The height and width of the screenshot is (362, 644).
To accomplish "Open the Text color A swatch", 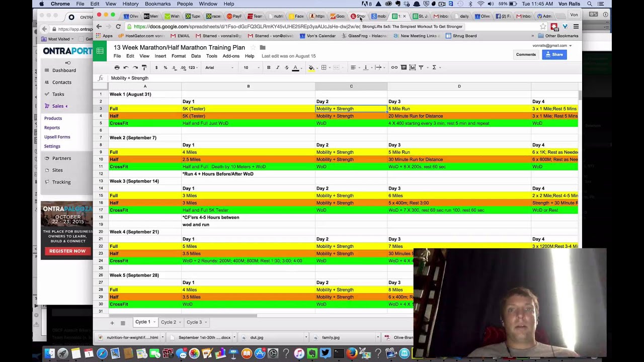I will (295, 67).
